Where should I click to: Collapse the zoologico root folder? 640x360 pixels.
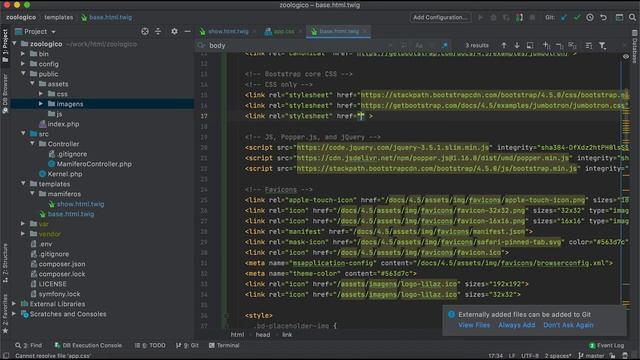(x=15, y=44)
